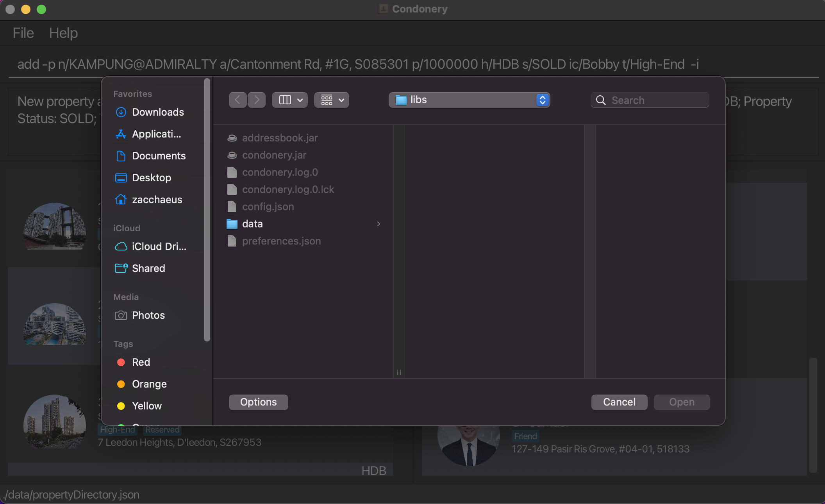Image resolution: width=825 pixels, height=504 pixels.
Task: Open iCloud Drive in sidebar
Action: (x=159, y=247)
